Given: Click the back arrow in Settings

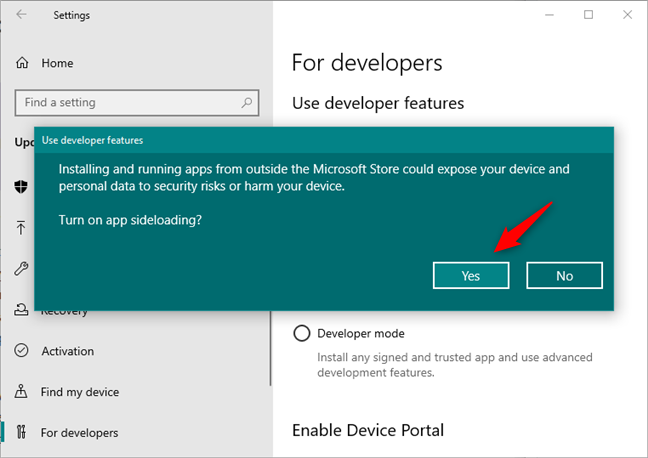Looking at the screenshot, I should tap(21, 15).
